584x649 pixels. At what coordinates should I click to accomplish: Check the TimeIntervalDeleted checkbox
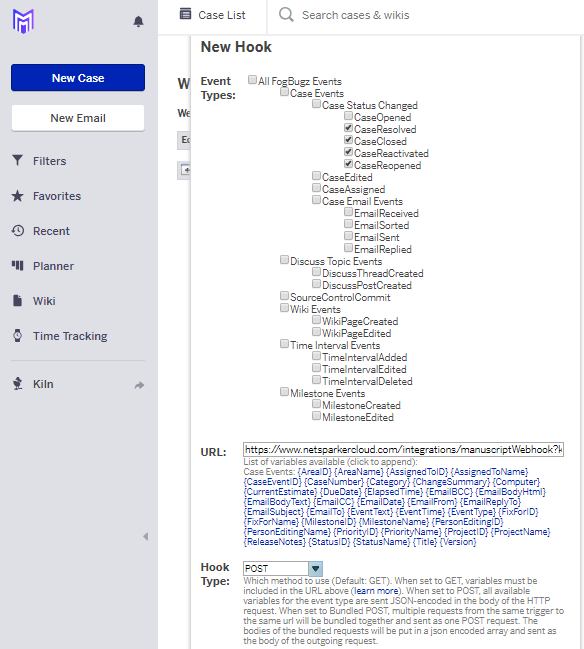pyautogui.click(x=316, y=380)
